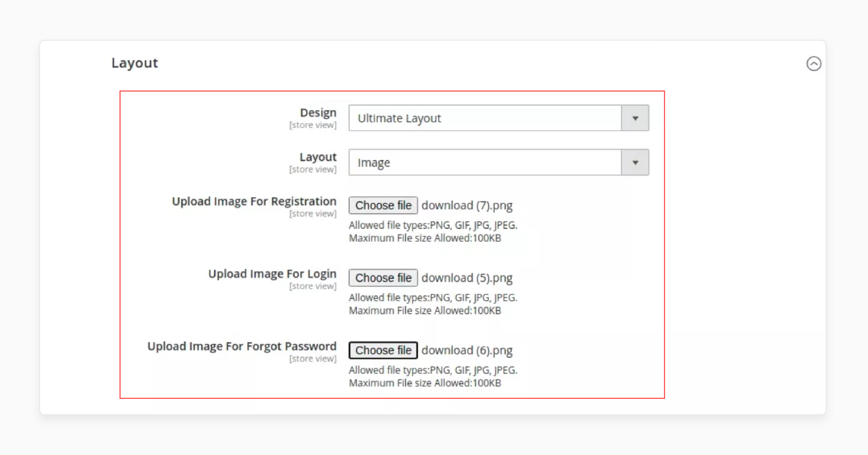
Task: Click allowed file types note under Forgot Password upload
Action: (433, 370)
